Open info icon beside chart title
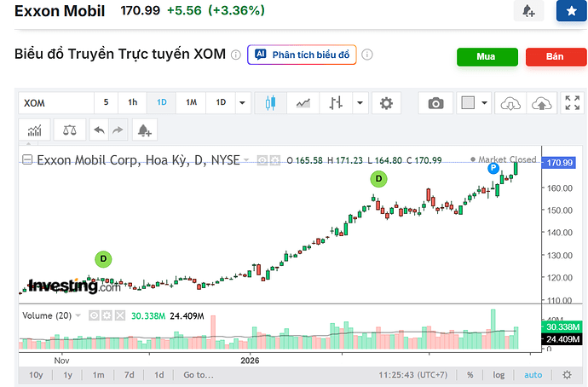 236,55
